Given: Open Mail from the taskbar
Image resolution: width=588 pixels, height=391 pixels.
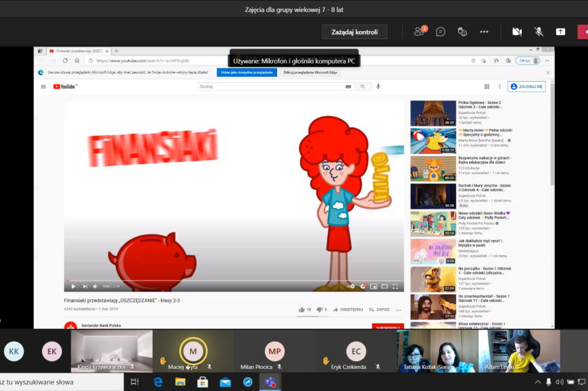Looking at the screenshot, I should pyautogui.click(x=225, y=382).
